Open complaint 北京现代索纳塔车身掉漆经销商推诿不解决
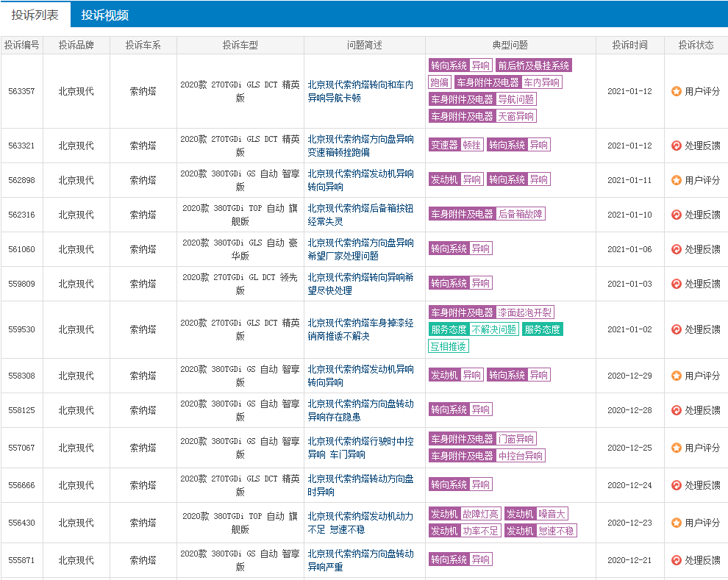The width and height of the screenshot is (728, 580). pyautogui.click(x=360, y=329)
